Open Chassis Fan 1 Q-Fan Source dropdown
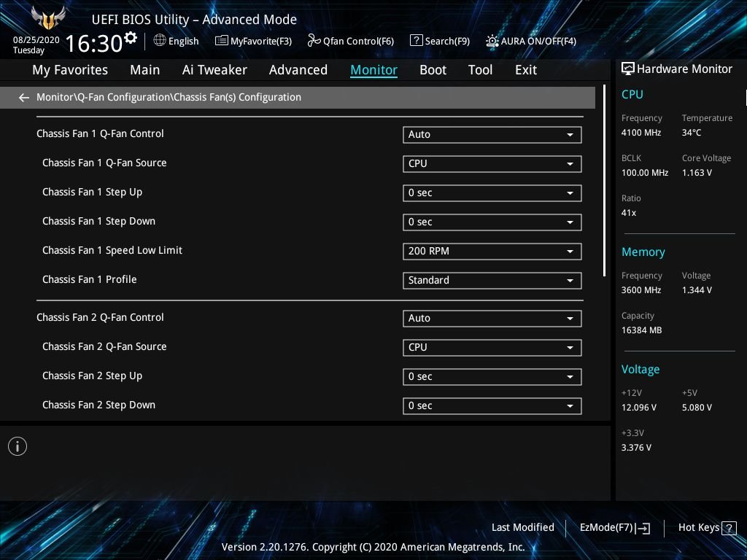The height and width of the screenshot is (560, 747). pyautogui.click(x=492, y=164)
